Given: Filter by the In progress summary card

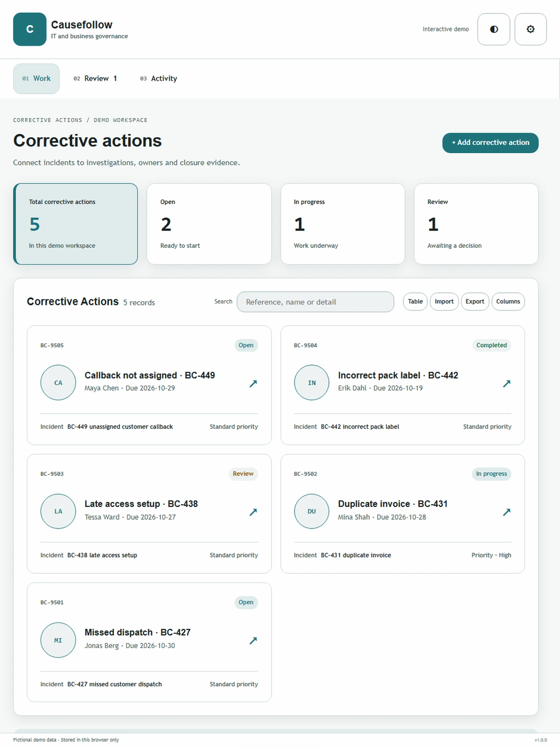Looking at the screenshot, I should [x=343, y=224].
